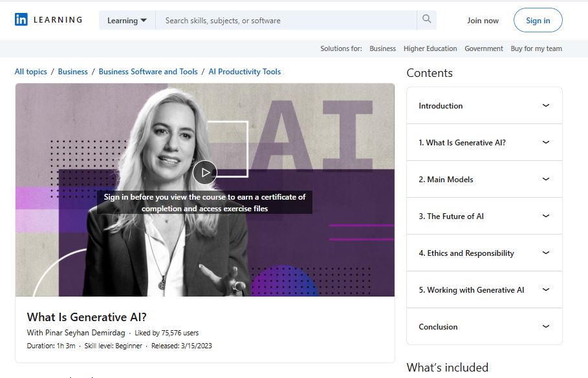Viewport: 588px width, 378px height.
Task: Expand The Future of AI chapter
Action: pos(484,216)
